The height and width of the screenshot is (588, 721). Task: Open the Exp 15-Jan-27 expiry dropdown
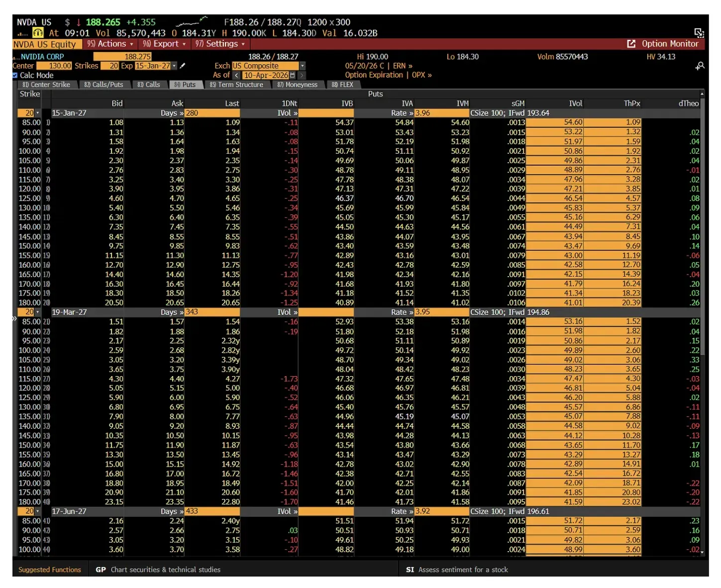click(x=174, y=66)
